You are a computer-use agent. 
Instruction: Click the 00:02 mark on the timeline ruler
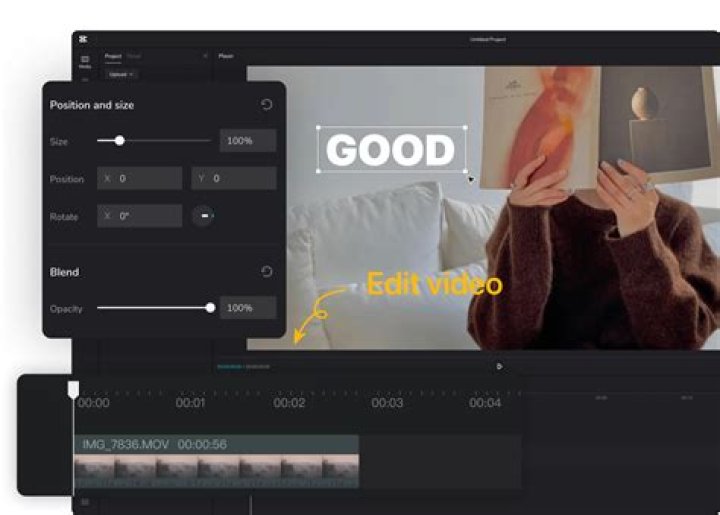(289, 403)
